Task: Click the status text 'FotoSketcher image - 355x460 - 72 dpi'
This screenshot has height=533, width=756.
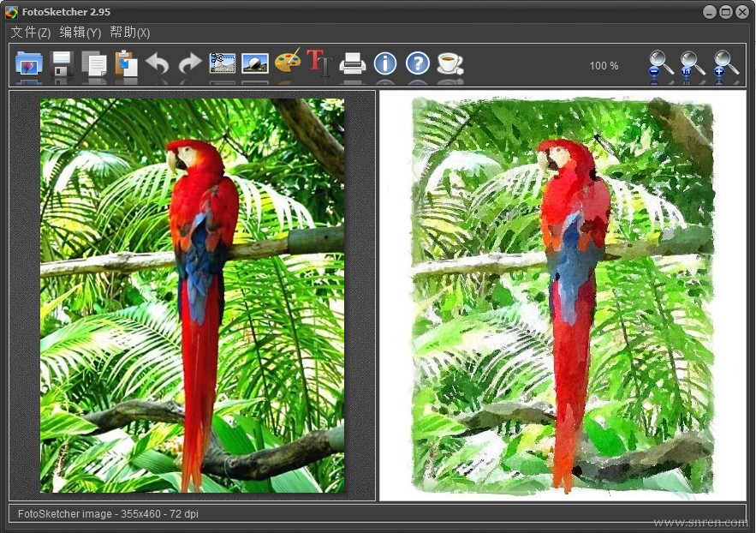Action: click(108, 514)
